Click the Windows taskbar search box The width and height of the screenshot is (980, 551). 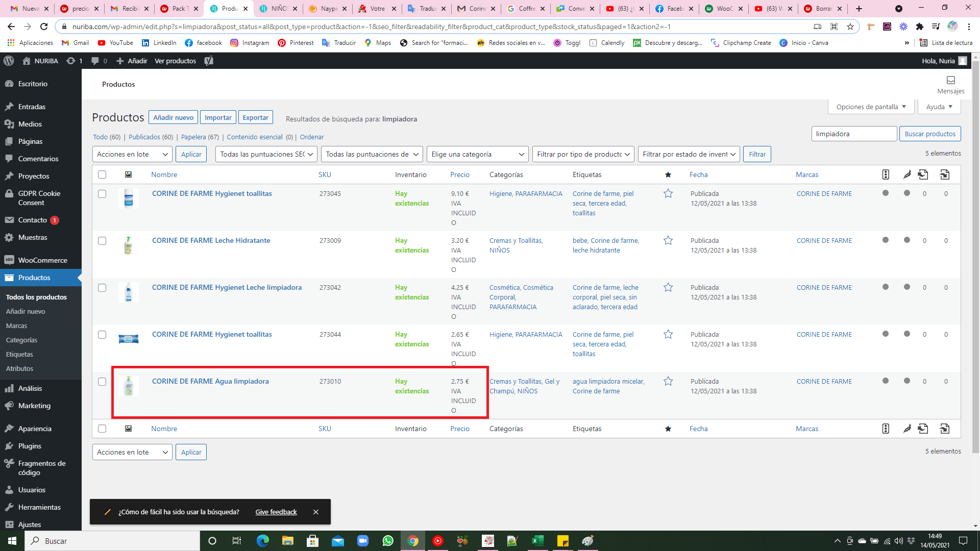[112, 541]
